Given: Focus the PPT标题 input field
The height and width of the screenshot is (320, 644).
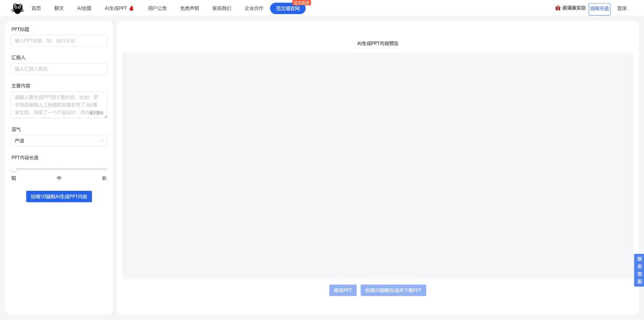Looking at the screenshot, I should (59, 41).
